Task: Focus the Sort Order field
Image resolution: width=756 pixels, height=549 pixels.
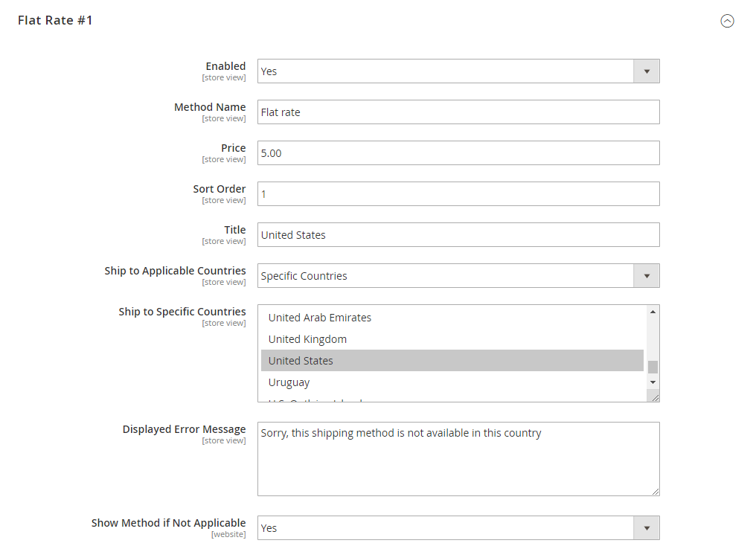Action: (x=458, y=194)
